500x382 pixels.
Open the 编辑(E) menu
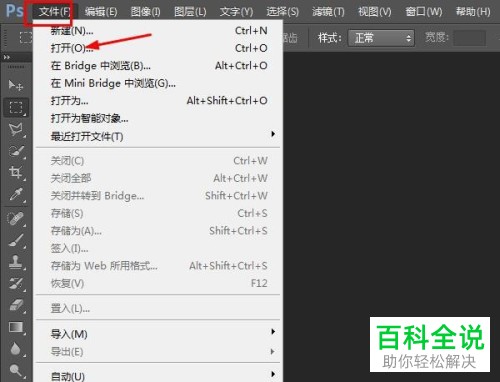101,12
